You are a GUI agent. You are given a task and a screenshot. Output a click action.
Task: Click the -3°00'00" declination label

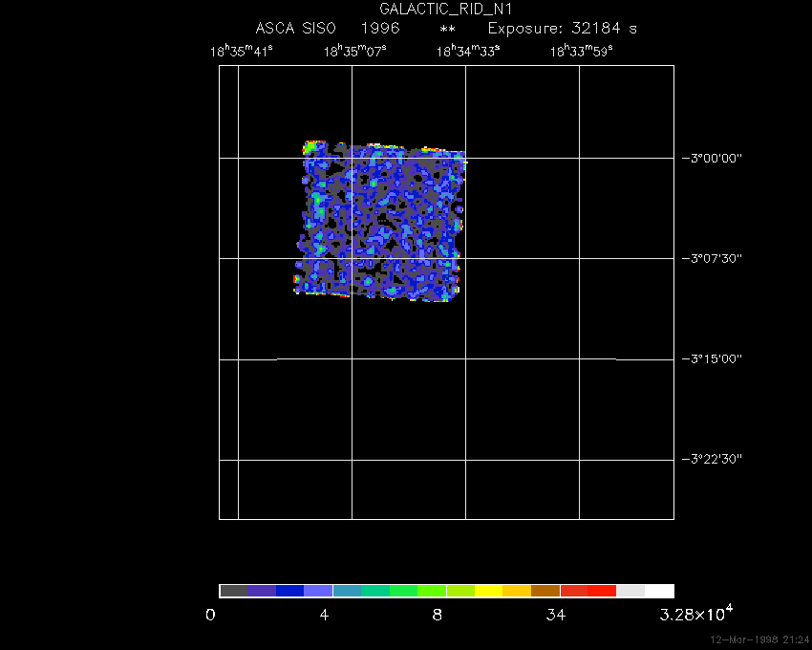point(712,158)
